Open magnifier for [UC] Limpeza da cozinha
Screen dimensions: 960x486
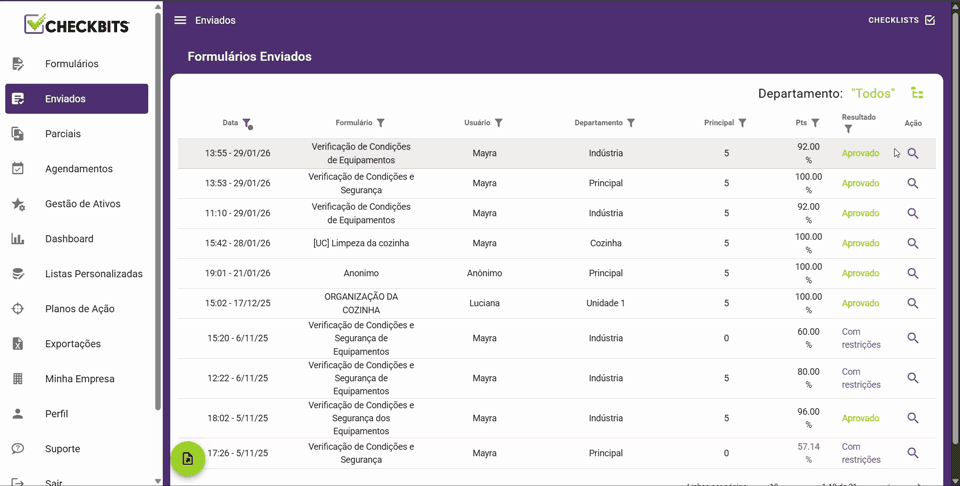[x=912, y=243]
